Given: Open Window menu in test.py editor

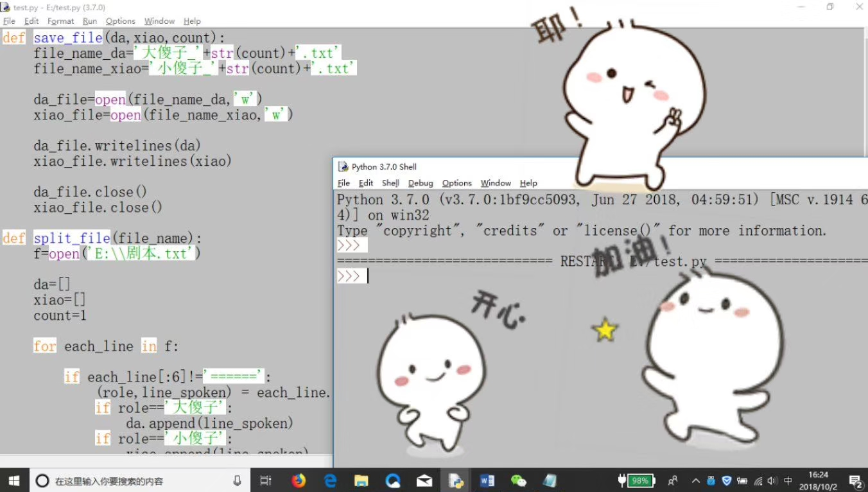Looking at the screenshot, I should [x=159, y=21].
